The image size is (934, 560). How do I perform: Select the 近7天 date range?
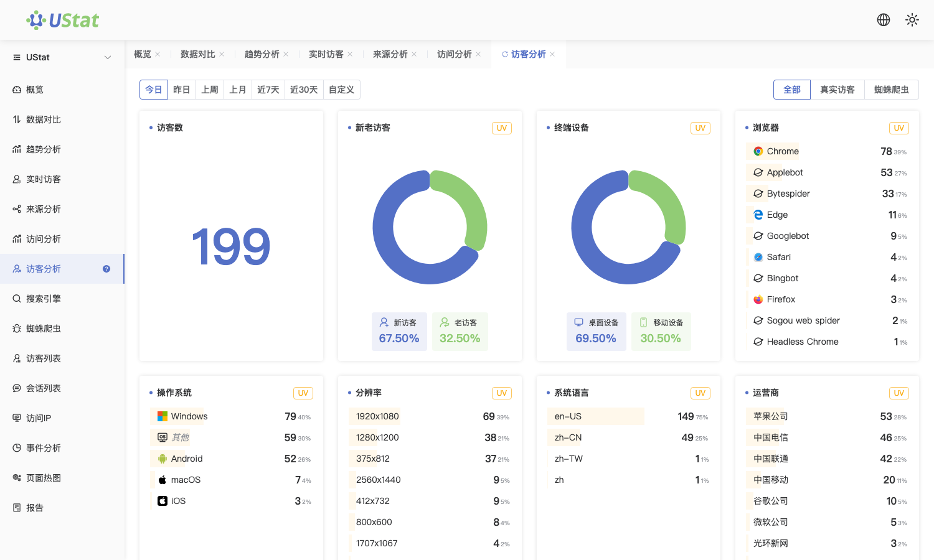(268, 90)
